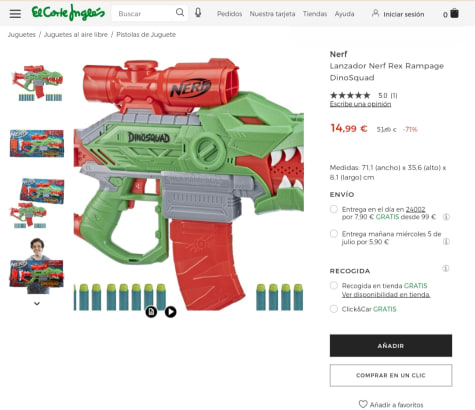Open the product document icon beside play
Screen dimensions: 475x410
click(x=151, y=312)
